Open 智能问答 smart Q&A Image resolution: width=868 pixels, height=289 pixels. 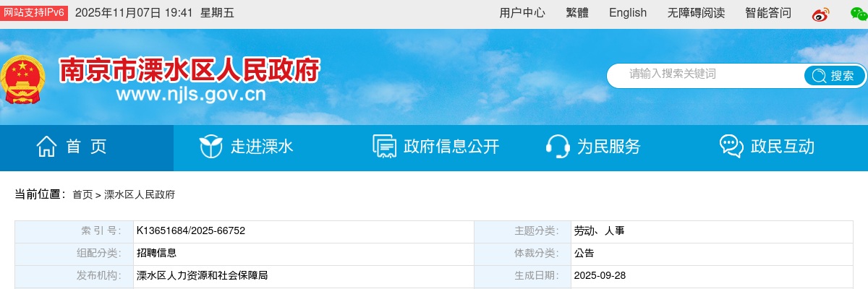click(768, 13)
